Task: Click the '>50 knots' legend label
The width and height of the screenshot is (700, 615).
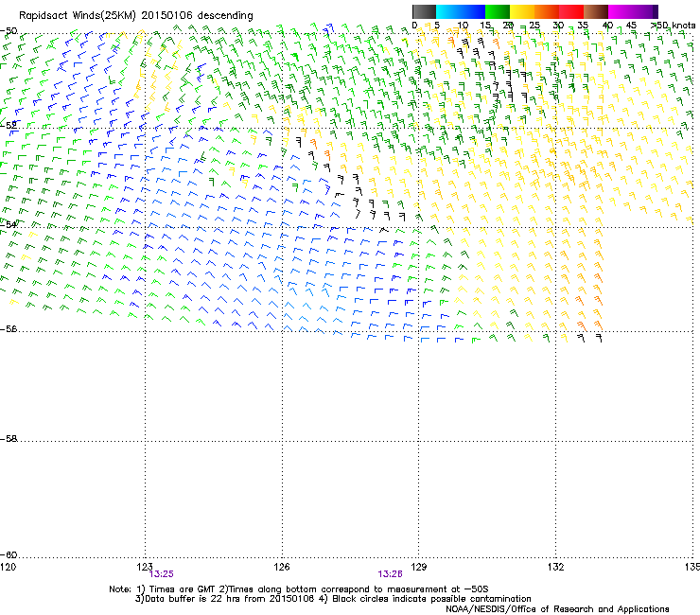Action: point(674,26)
